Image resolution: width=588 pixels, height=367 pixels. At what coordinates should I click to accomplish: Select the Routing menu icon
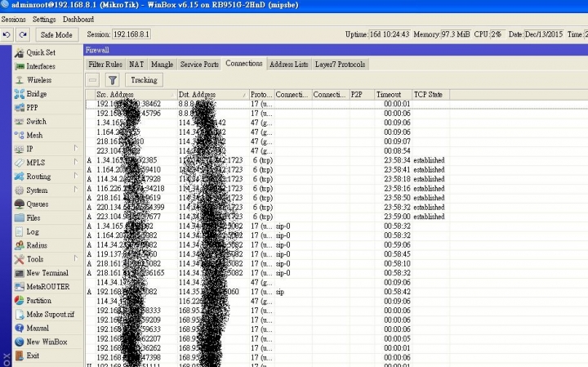pos(19,177)
